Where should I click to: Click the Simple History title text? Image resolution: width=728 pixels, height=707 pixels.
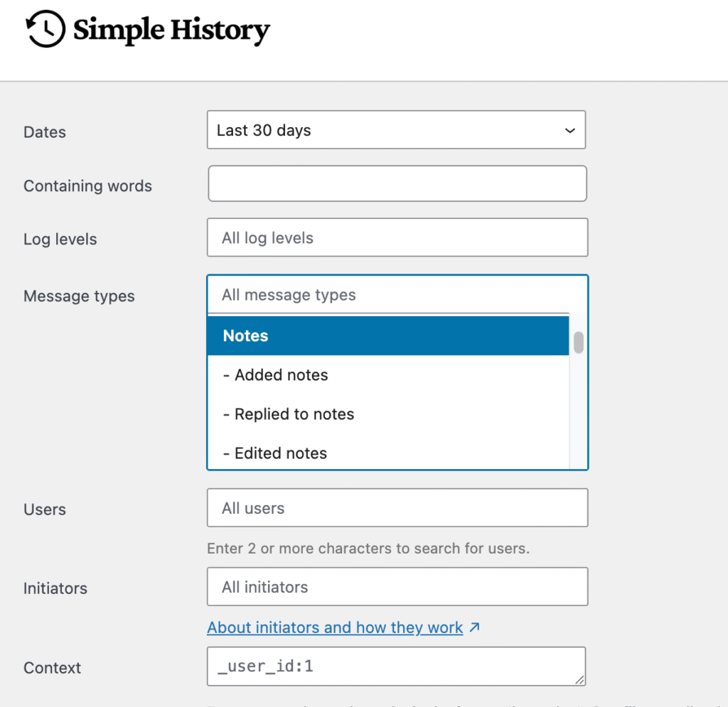171,30
